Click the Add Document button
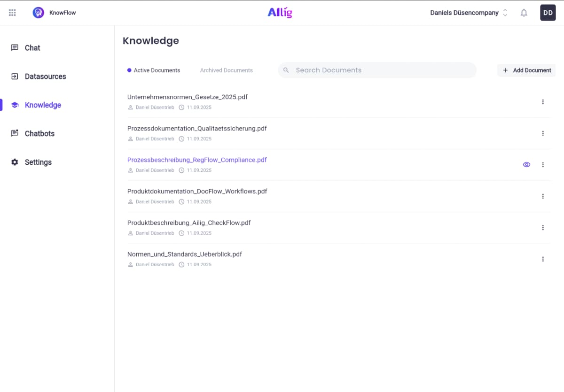This screenshot has height=392, width=564. click(x=526, y=70)
